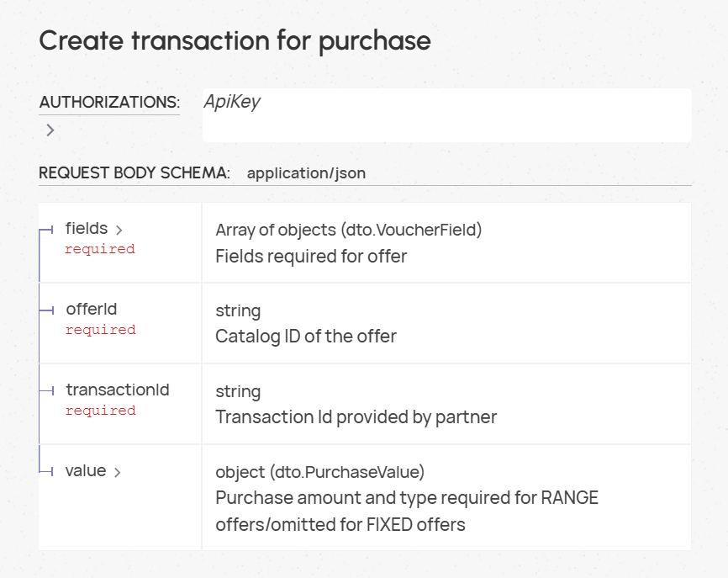Click the AUTHORIZATIONS label
Screen dimensions: 728x578
click(x=109, y=102)
